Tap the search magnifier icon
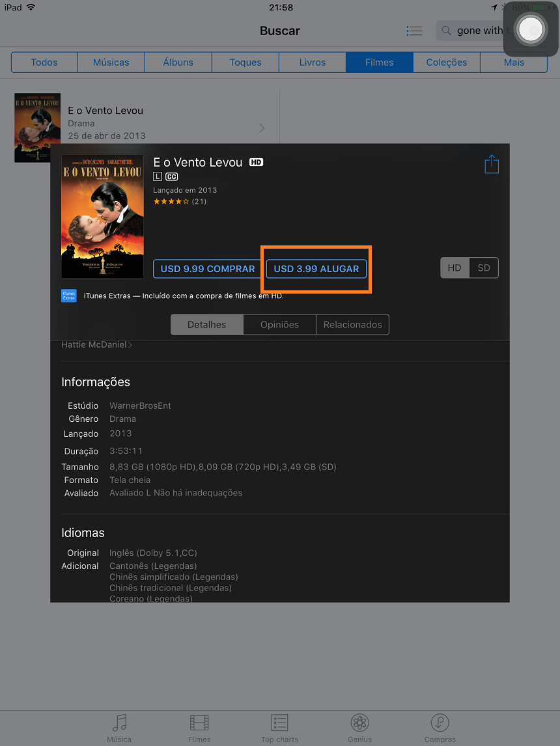The image size is (560, 746). coord(446,31)
